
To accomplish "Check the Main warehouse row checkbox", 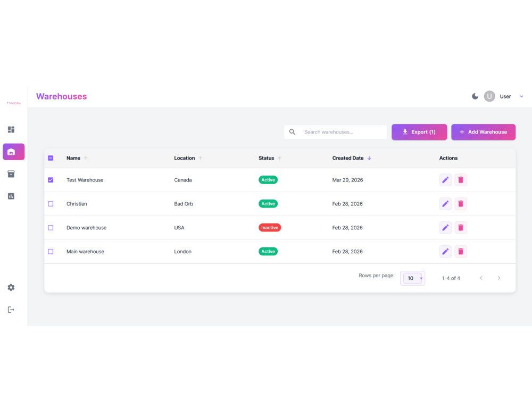I will [51, 252].
